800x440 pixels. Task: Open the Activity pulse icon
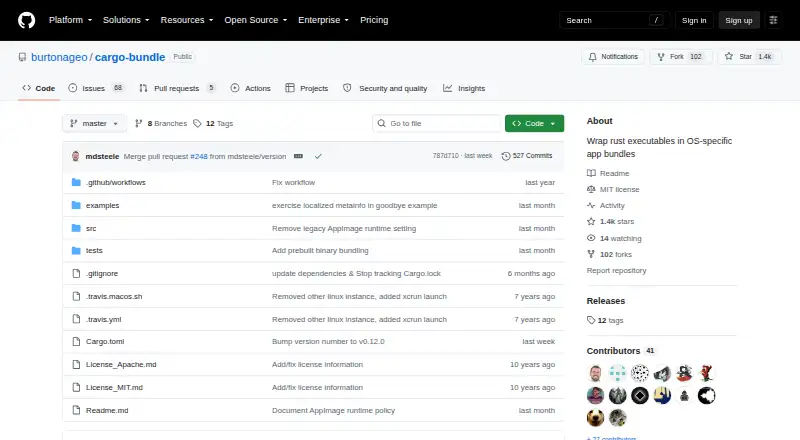coord(591,205)
